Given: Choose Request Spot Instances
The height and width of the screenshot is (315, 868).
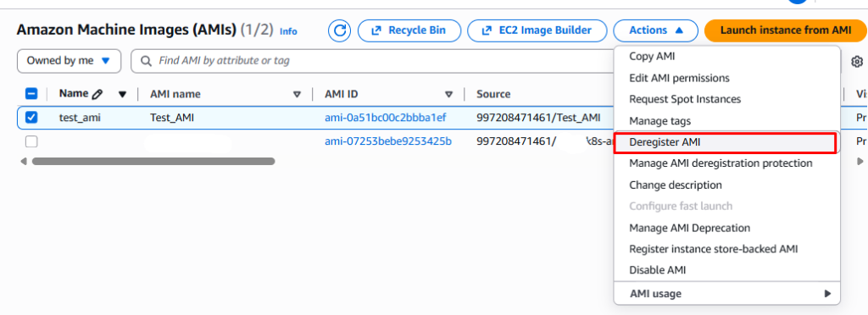Looking at the screenshot, I should (726, 99).
